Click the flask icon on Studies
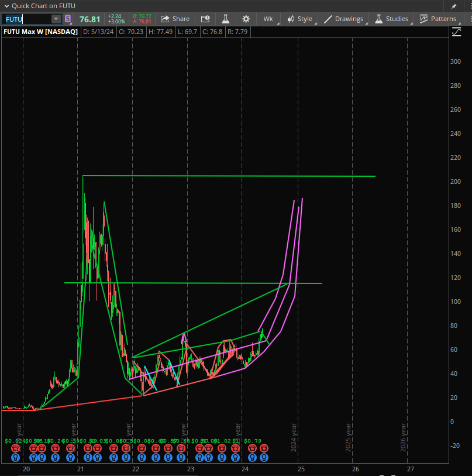The image size is (472, 476). [x=378, y=19]
